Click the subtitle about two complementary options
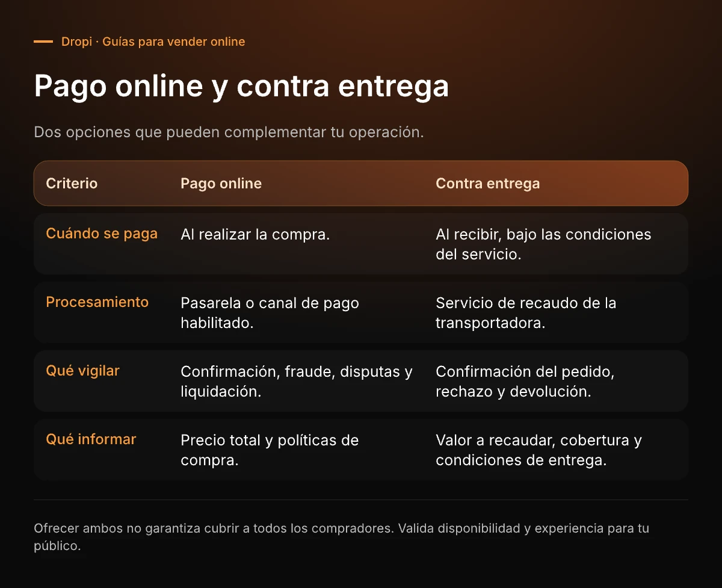The image size is (722, 588). coord(229,132)
